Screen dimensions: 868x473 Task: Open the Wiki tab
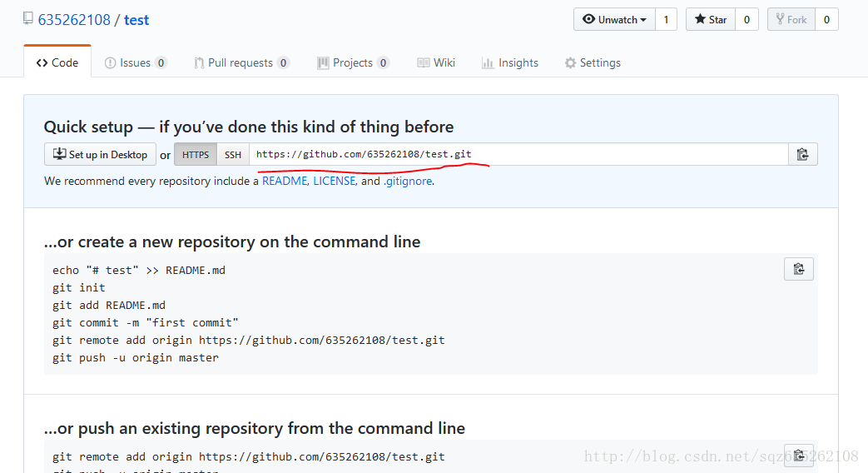(436, 62)
